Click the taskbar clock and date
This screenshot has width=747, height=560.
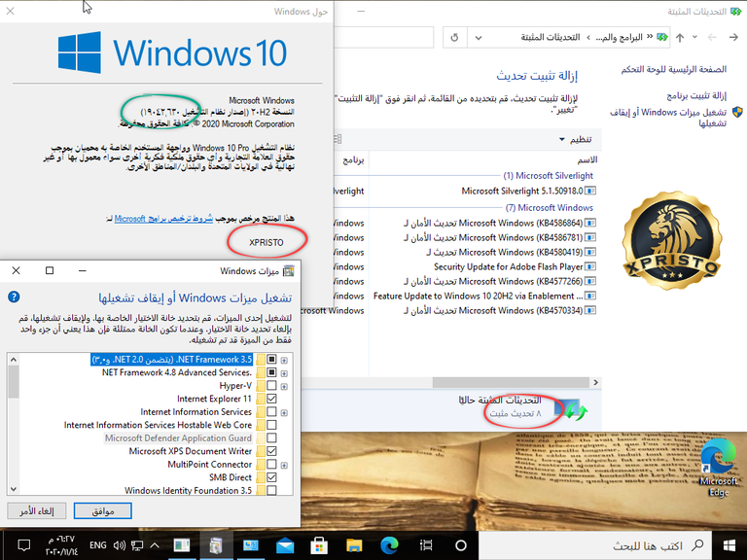click(61, 545)
